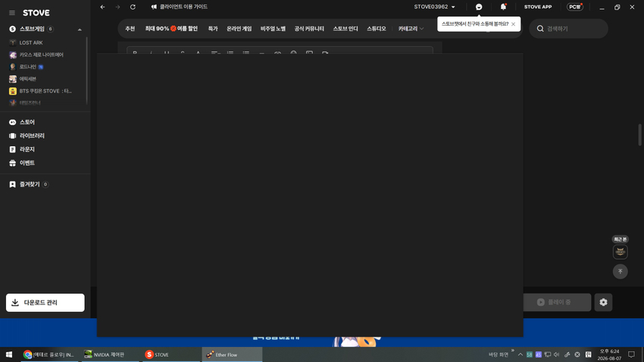Click the STOVE logo
This screenshot has height=362, width=644.
pyautogui.click(x=36, y=13)
